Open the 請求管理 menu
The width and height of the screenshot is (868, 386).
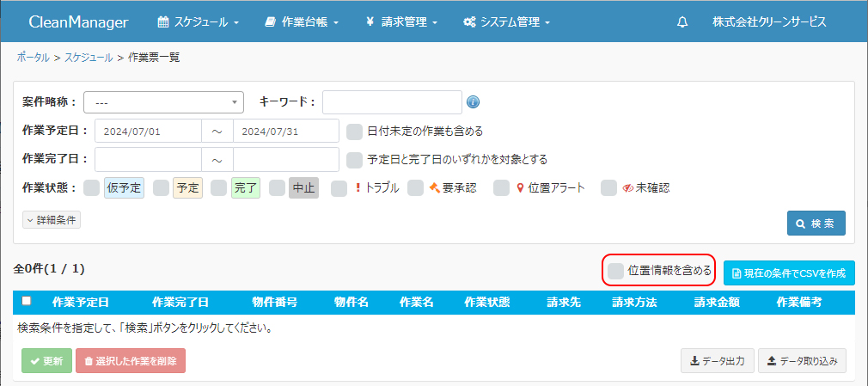point(401,22)
